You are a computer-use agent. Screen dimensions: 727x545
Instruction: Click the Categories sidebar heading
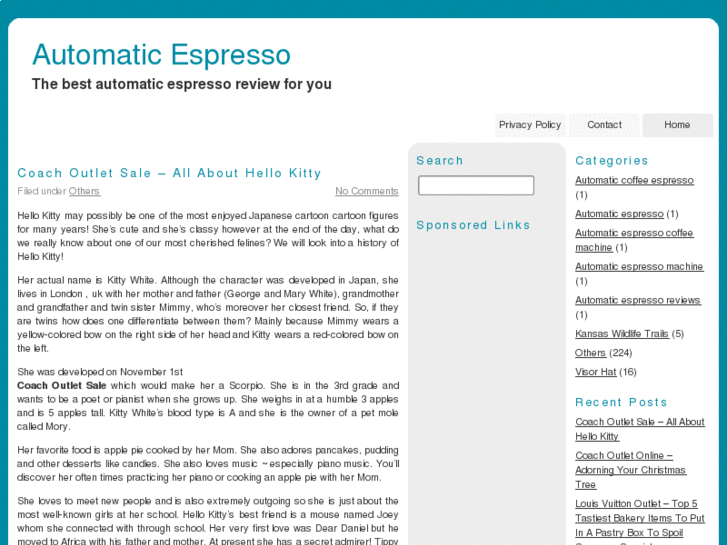pos(612,160)
